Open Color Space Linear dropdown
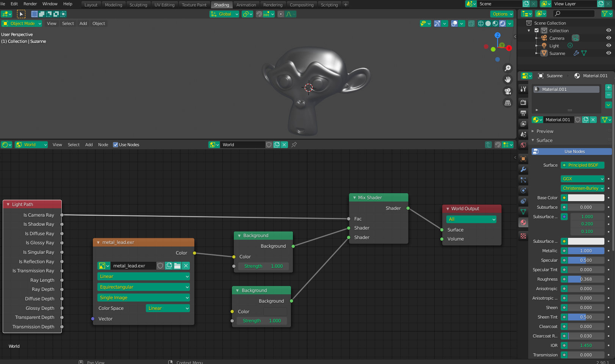 [167, 308]
